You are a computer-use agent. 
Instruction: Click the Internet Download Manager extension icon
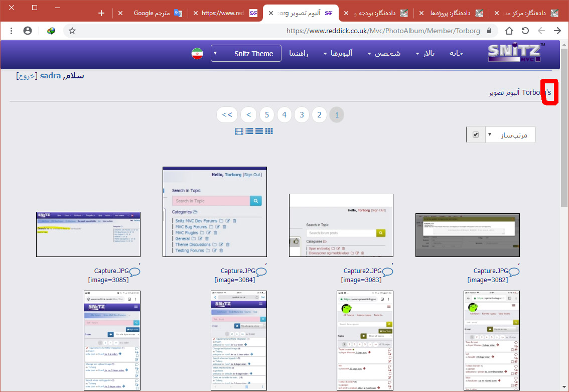tap(51, 31)
